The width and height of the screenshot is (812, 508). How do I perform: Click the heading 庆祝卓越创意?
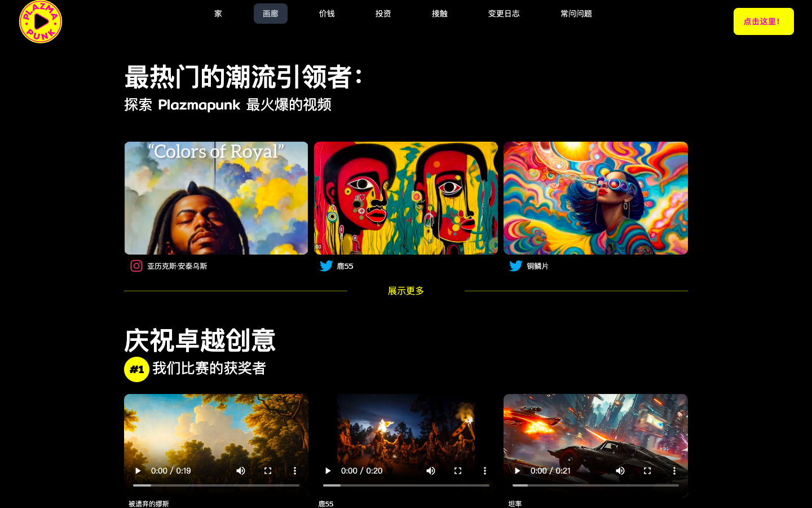click(200, 340)
